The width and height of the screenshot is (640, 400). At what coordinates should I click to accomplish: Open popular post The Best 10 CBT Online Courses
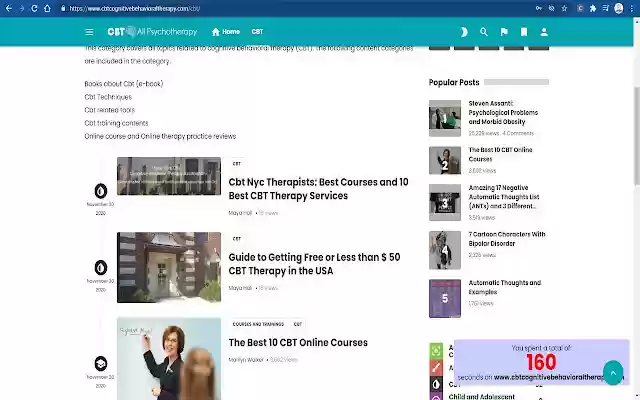pos(500,154)
